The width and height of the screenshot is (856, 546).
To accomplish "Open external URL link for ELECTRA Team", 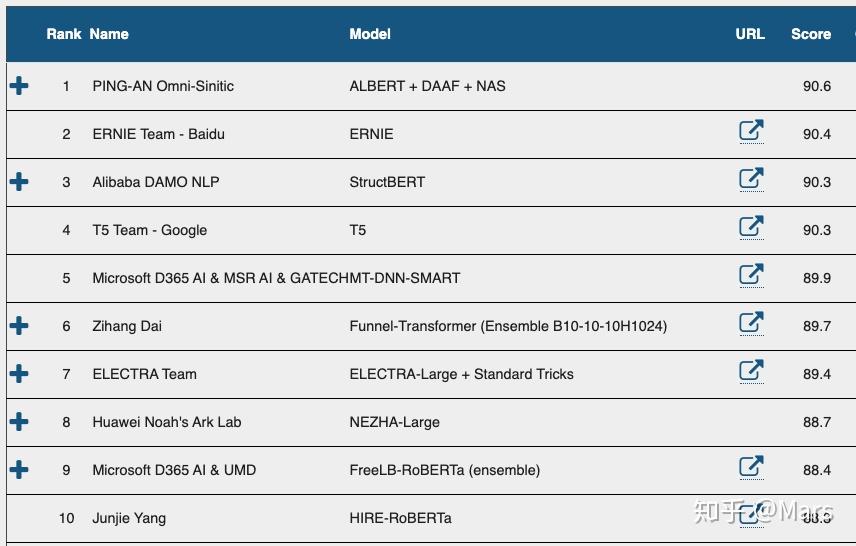I will pyautogui.click(x=750, y=372).
